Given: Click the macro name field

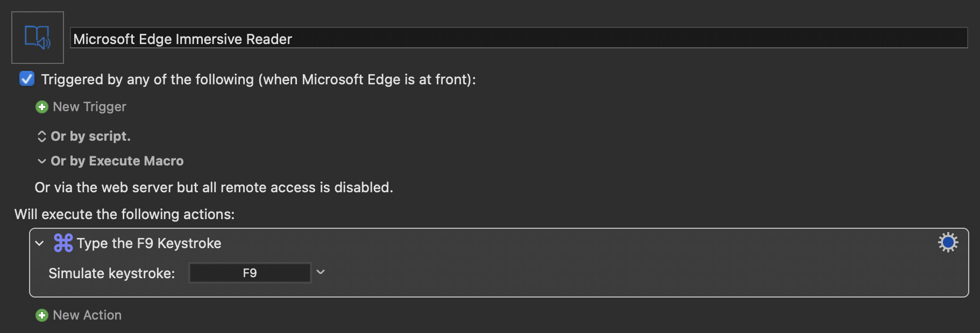Looking at the screenshot, I should [519, 38].
